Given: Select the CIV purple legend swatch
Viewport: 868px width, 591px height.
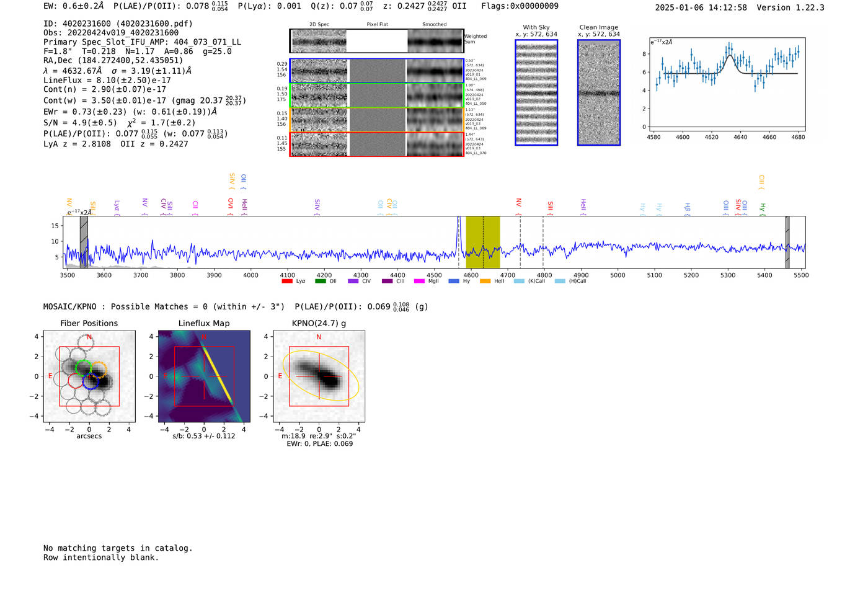Looking at the screenshot, I should click(353, 282).
